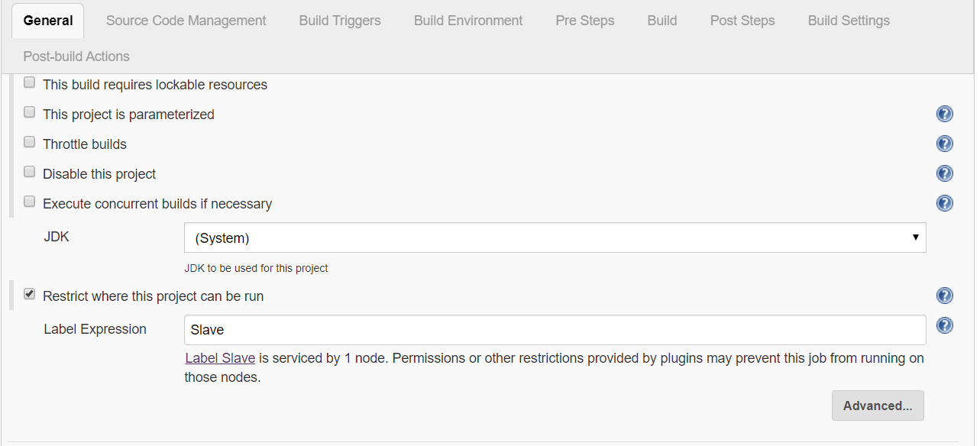The width and height of the screenshot is (980, 446).
Task: Toggle Throttle builds checkbox
Action: tap(30, 142)
